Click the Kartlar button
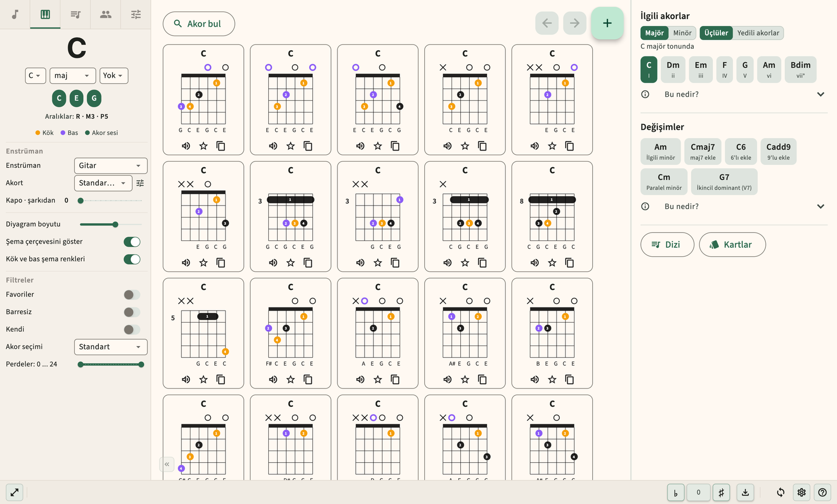Image resolution: width=837 pixels, height=504 pixels. (732, 245)
